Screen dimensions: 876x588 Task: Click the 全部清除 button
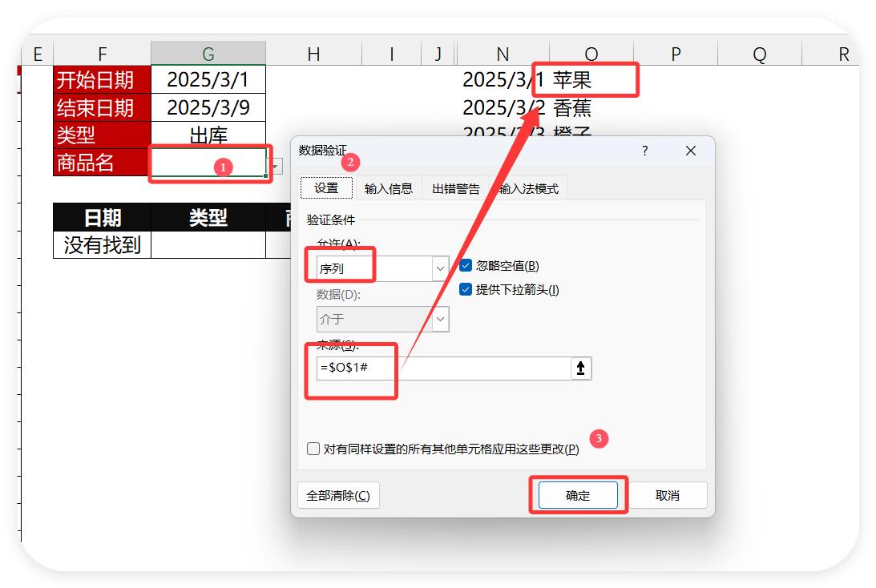338,495
